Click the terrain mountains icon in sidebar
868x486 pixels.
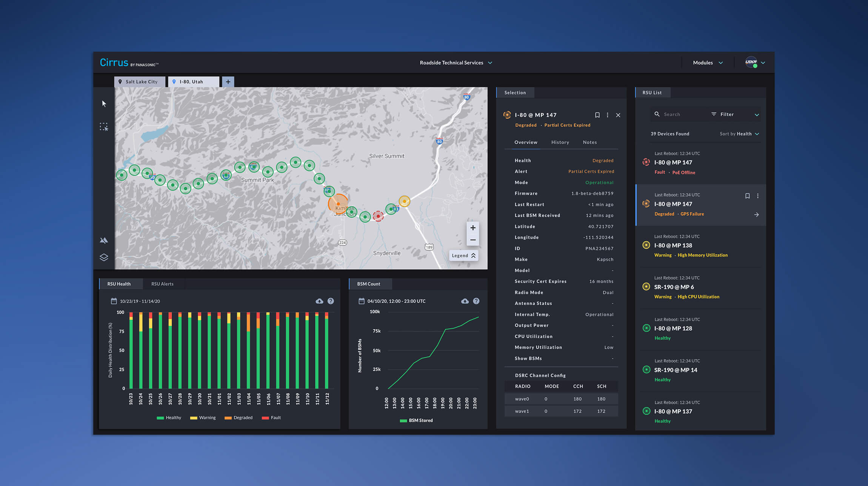click(x=104, y=240)
